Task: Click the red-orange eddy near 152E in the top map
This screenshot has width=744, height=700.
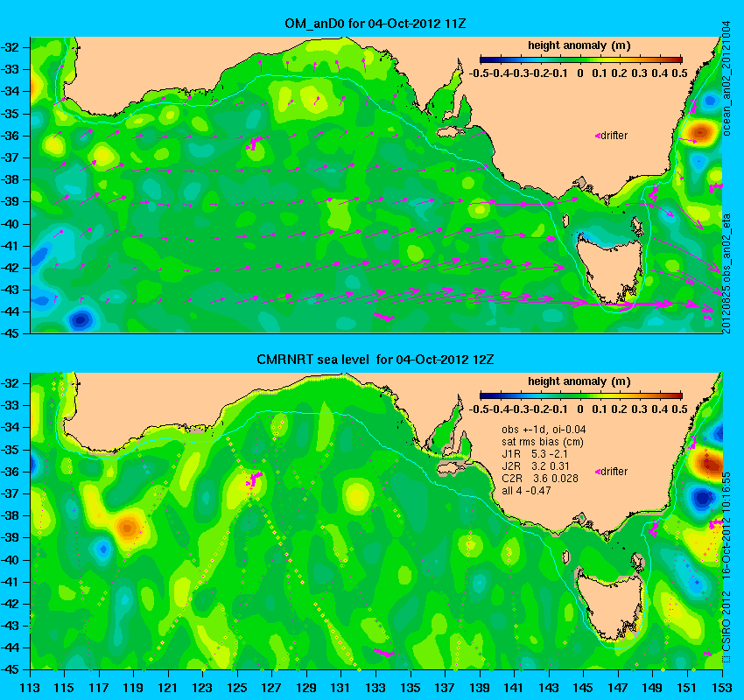Action: (x=701, y=132)
